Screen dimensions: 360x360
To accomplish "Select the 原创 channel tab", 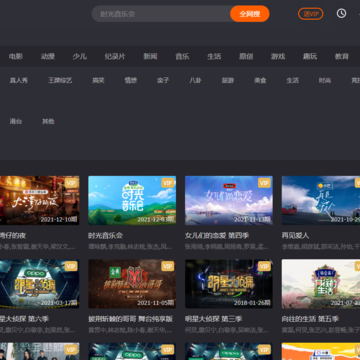I will 246,56.
